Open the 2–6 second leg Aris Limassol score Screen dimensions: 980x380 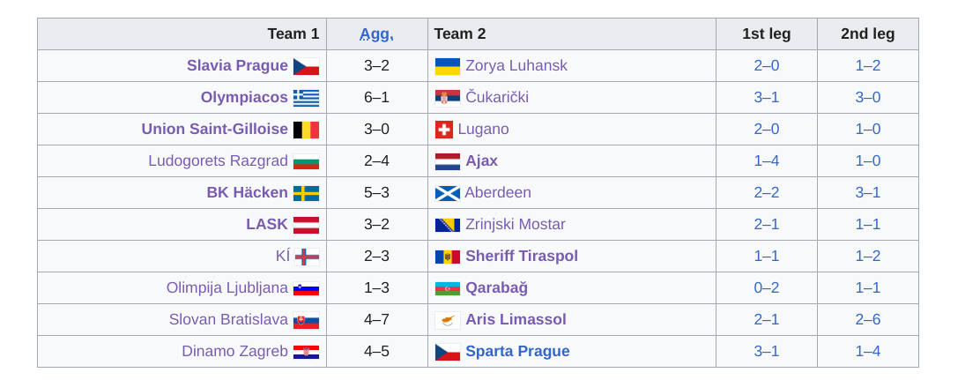(867, 319)
